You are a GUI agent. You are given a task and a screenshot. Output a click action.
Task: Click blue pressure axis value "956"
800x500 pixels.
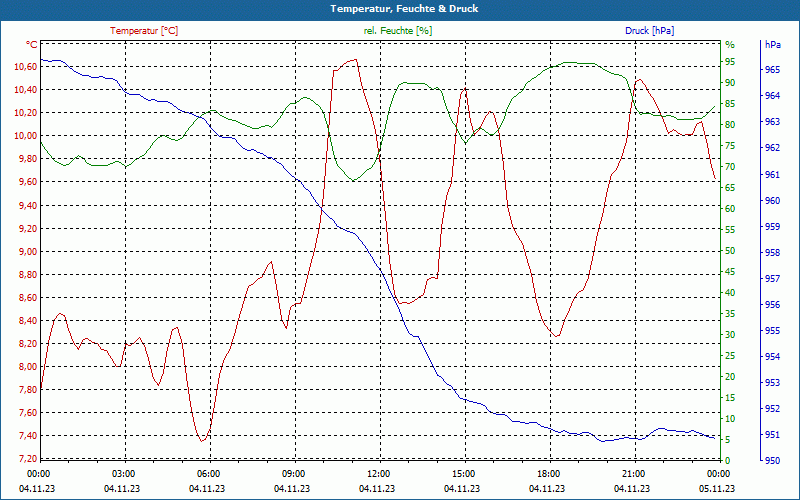[x=773, y=305]
